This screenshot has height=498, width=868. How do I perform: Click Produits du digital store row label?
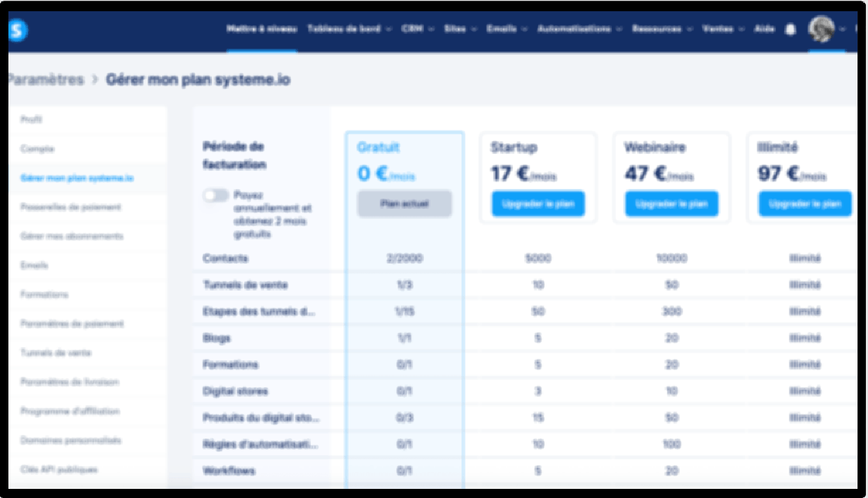click(261, 417)
